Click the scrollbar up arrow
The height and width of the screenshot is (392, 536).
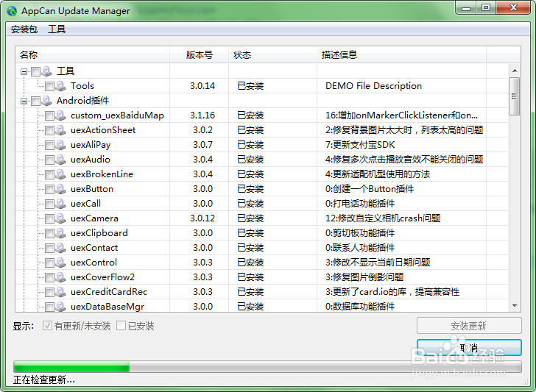(515, 71)
